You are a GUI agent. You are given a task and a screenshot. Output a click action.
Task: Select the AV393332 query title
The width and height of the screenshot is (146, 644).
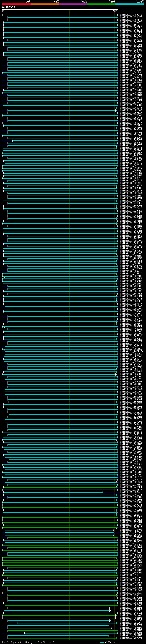[x=8, y=7]
